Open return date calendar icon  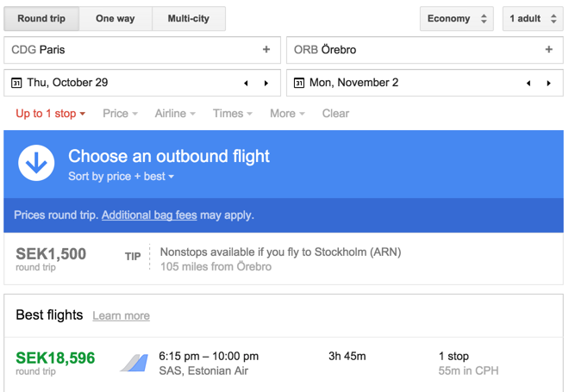(x=299, y=84)
